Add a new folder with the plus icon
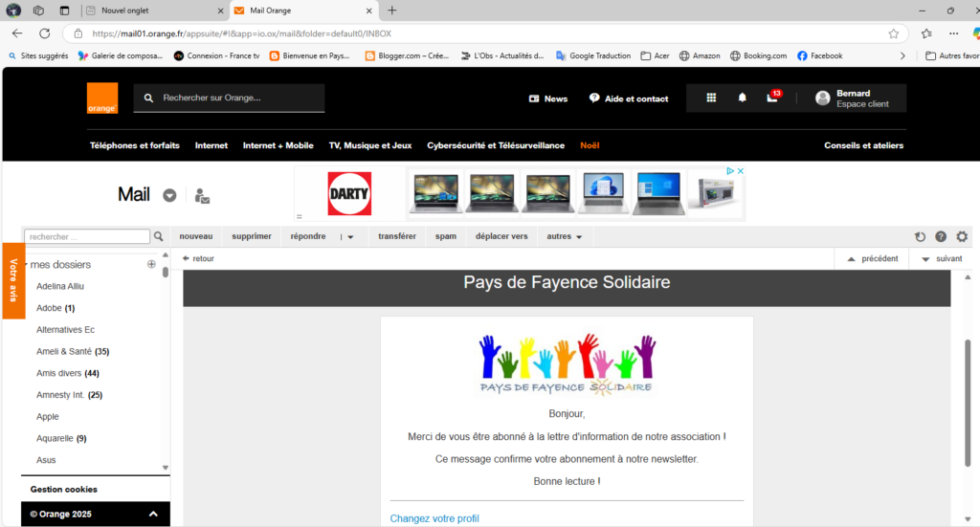Image resolution: width=980 pixels, height=527 pixels. pyautogui.click(x=151, y=264)
